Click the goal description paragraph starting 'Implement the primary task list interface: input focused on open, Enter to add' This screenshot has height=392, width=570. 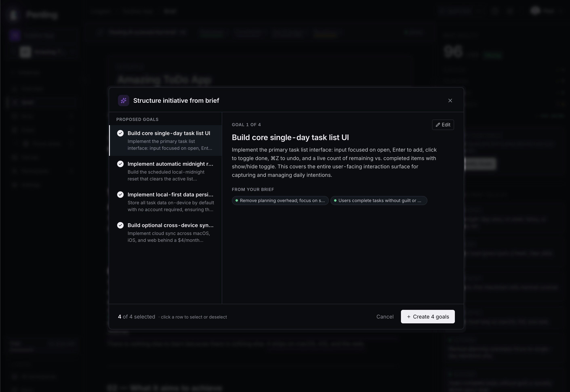(x=334, y=162)
